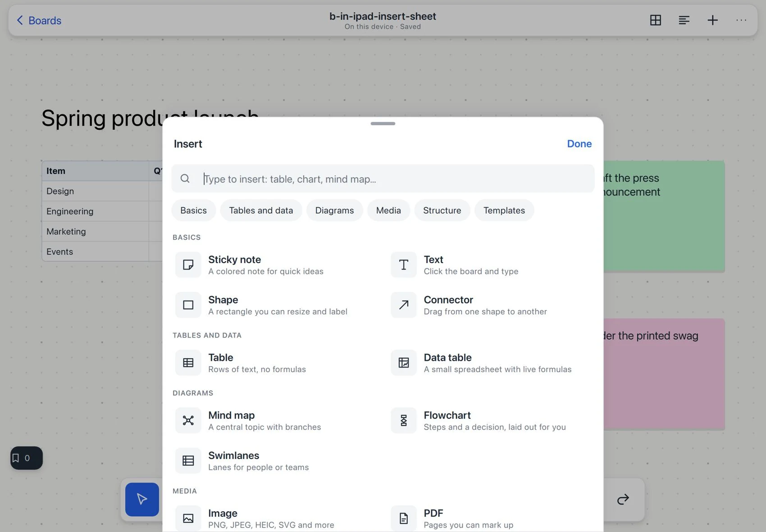The image size is (766, 532).
Task: Filter by Templates category
Action: pos(504,210)
